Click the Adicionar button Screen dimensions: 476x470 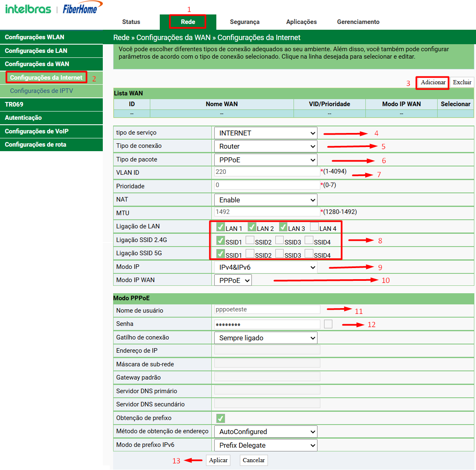point(433,82)
